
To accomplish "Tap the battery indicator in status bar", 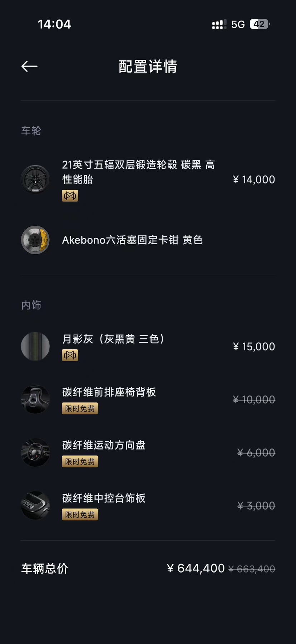I will click(260, 24).
